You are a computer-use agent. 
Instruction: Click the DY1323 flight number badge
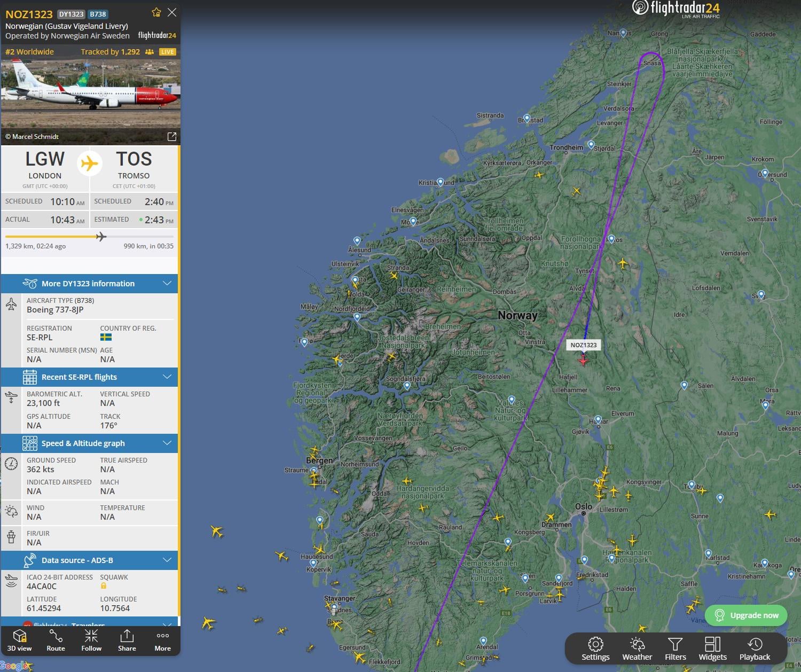coord(71,14)
